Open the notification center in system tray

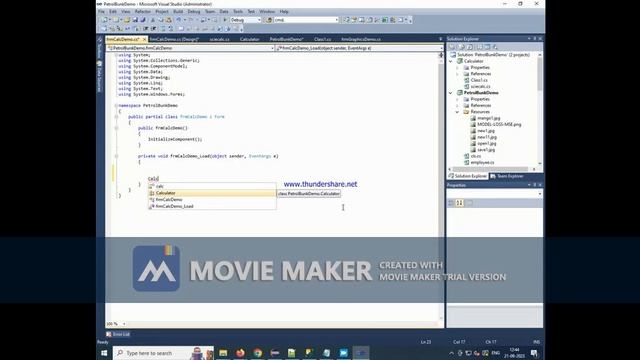click(x=534, y=353)
